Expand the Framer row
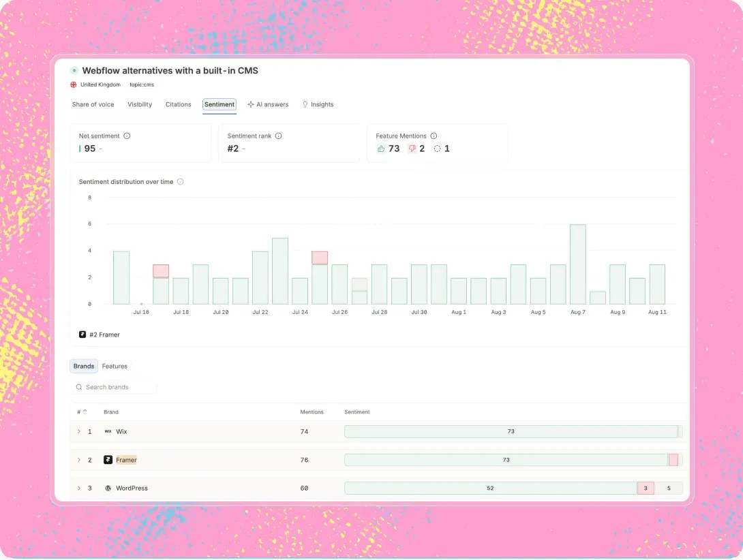Image resolution: width=743 pixels, height=560 pixels. pos(79,460)
